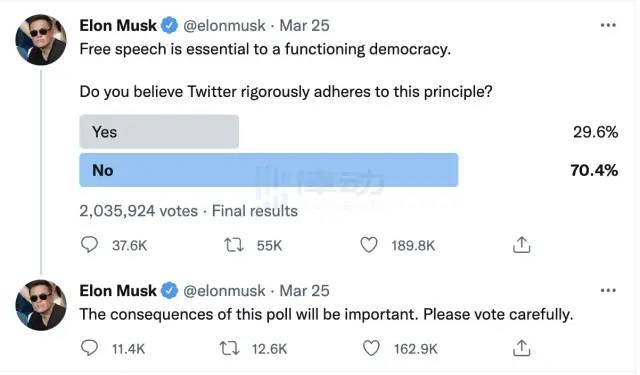Open Mar 25 timestamp of second tweet
The image size is (640, 375).
click(304, 291)
